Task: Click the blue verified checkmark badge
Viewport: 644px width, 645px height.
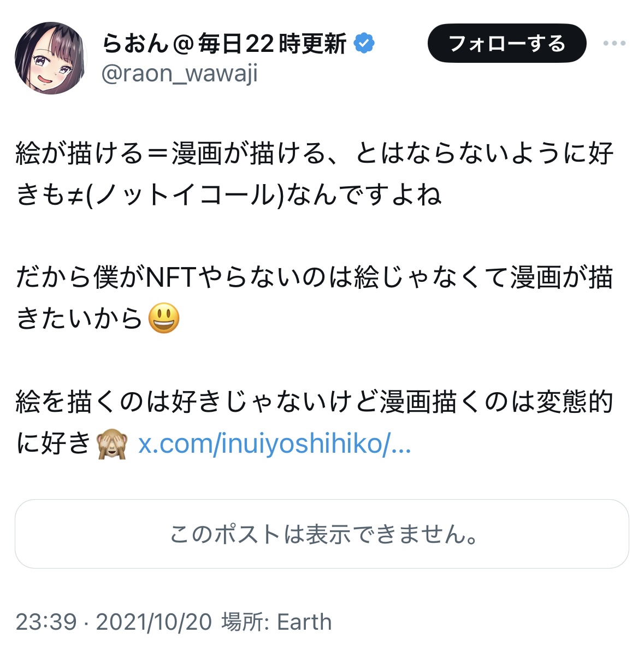Action: click(x=364, y=44)
